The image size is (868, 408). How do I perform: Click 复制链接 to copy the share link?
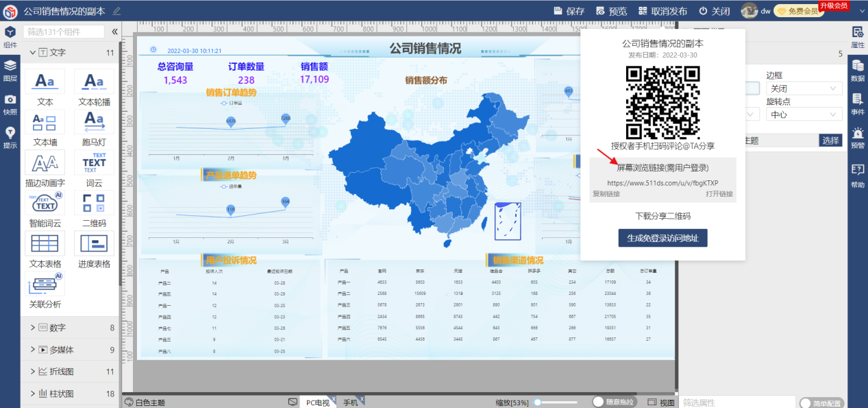[606, 194]
